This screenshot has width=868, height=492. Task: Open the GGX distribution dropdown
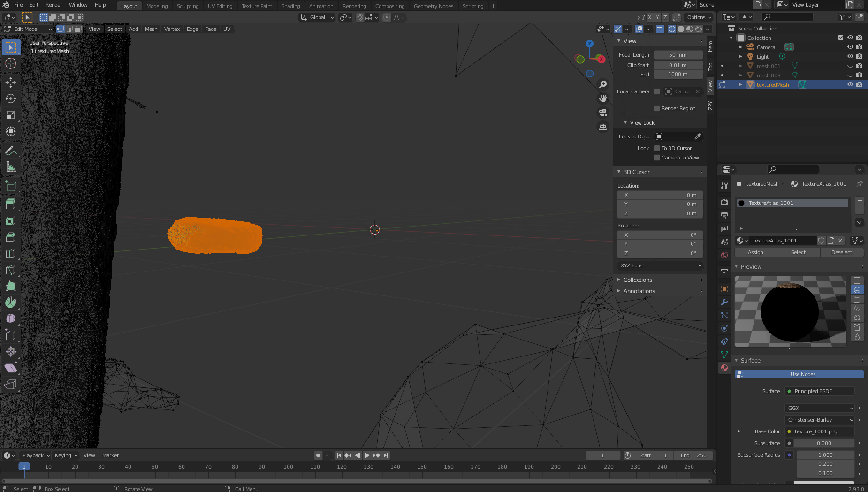point(820,408)
